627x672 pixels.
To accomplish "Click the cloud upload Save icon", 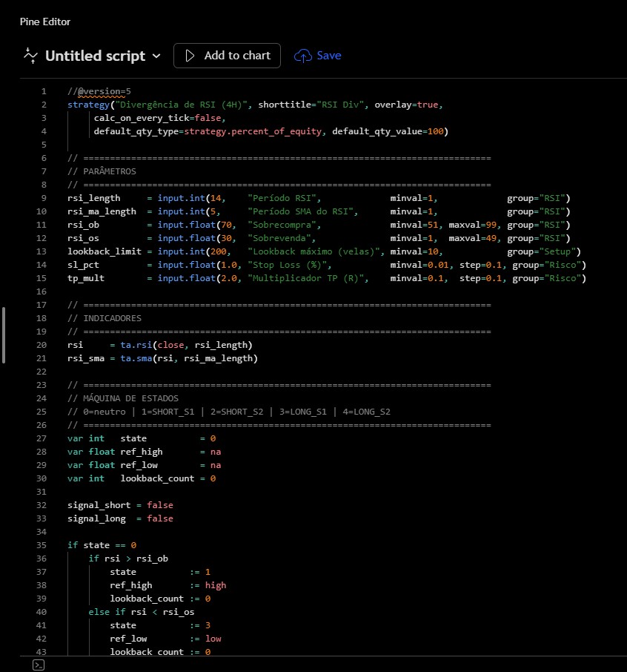I will click(x=303, y=56).
